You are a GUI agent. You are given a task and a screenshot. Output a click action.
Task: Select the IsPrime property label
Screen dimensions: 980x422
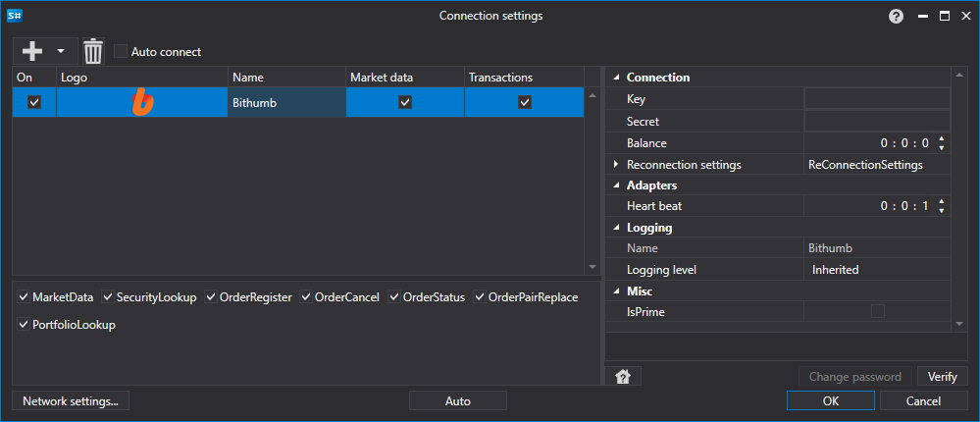pyautogui.click(x=645, y=311)
